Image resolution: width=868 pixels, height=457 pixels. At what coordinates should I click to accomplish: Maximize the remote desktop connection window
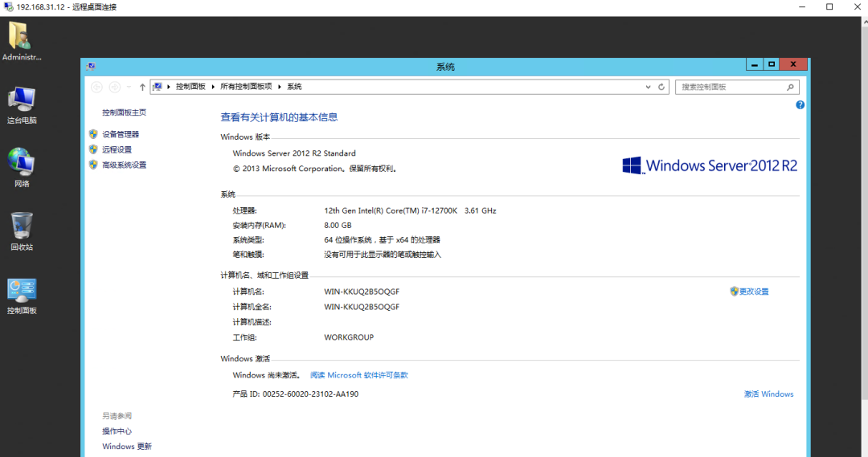click(x=829, y=6)
